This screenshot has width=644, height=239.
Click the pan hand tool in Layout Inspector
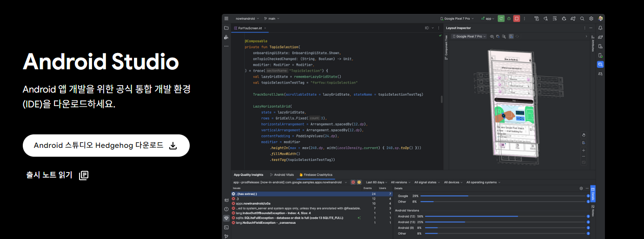(x=584, y=135)
